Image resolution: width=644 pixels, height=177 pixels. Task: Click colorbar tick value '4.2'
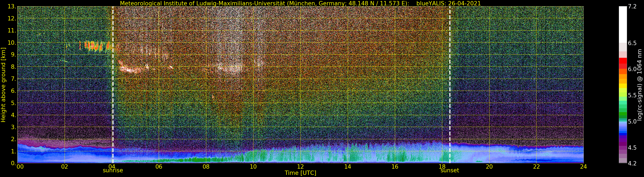632,163
